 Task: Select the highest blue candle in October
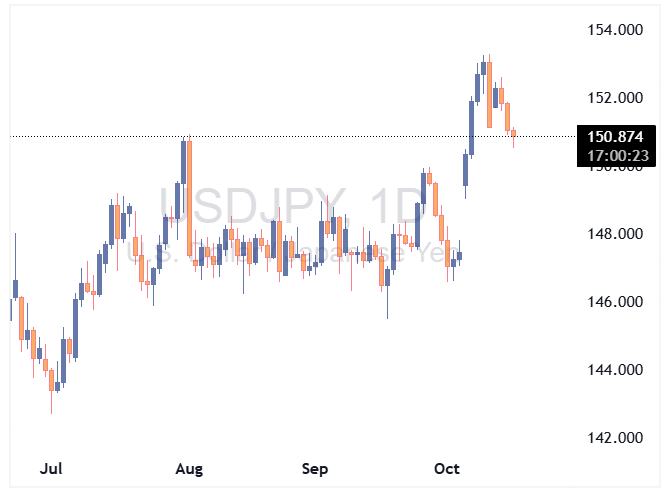483,68
